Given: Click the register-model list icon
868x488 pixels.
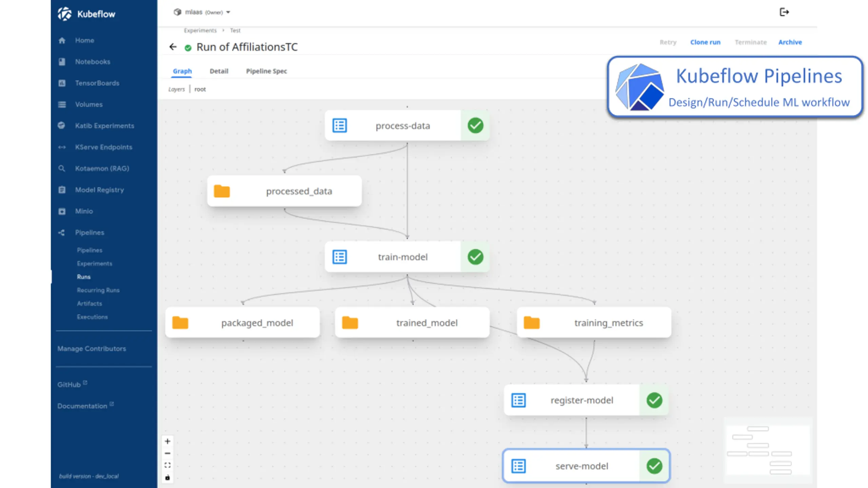Looking at the screenshot, I should (x=518, y=400).
